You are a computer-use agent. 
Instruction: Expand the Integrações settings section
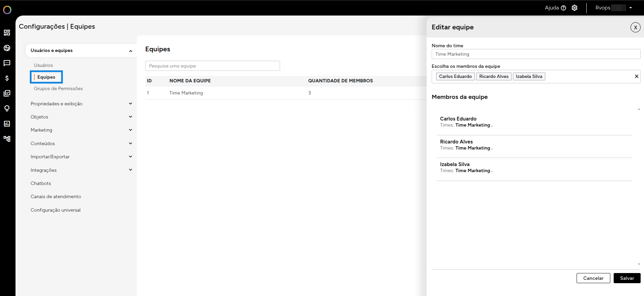click(x=130, y=170)
